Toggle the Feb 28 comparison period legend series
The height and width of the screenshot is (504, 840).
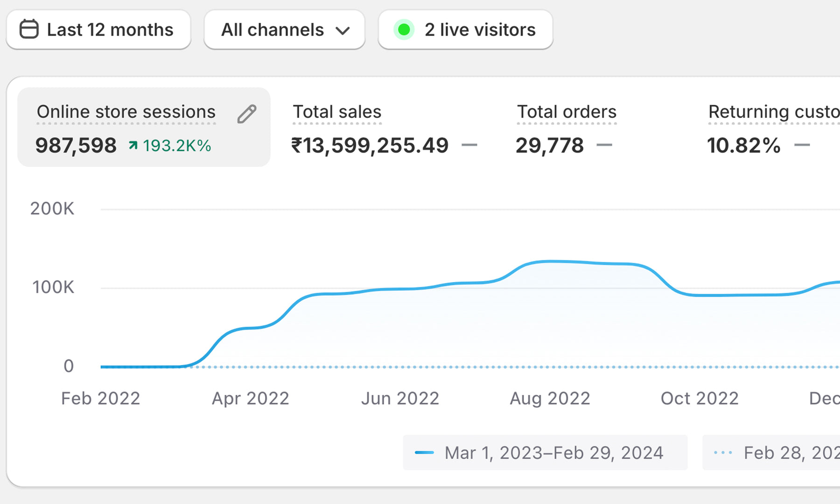pos(771,453)
